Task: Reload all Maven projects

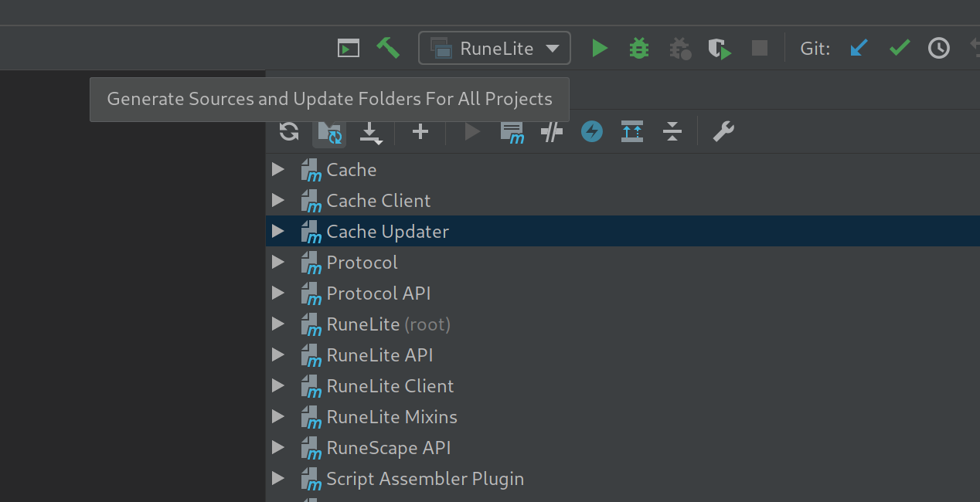Action: pos(288,131)
